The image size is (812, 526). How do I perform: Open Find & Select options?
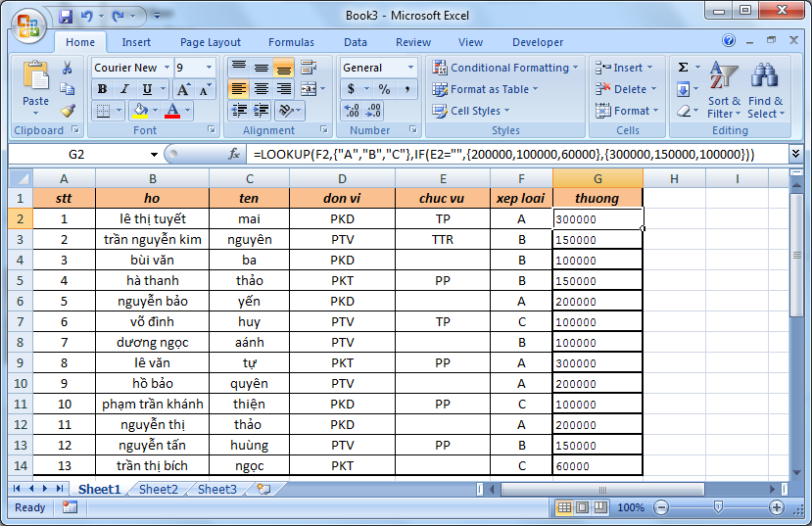(x=765, y=89)
